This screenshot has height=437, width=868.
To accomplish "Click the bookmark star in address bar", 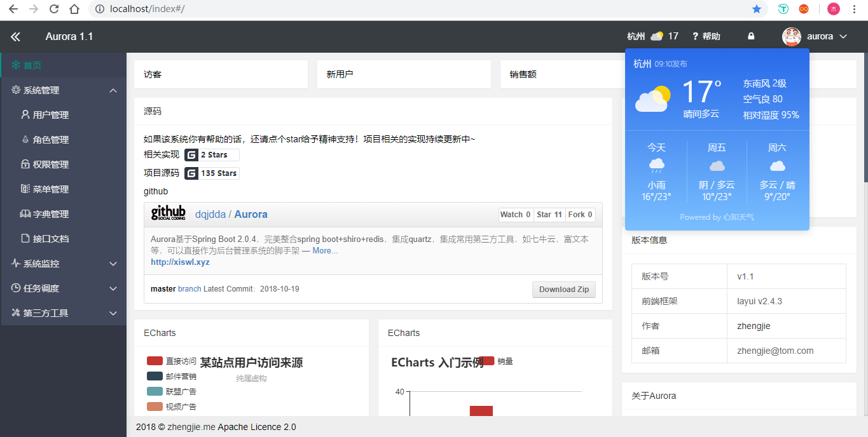I will coord(757,9).
